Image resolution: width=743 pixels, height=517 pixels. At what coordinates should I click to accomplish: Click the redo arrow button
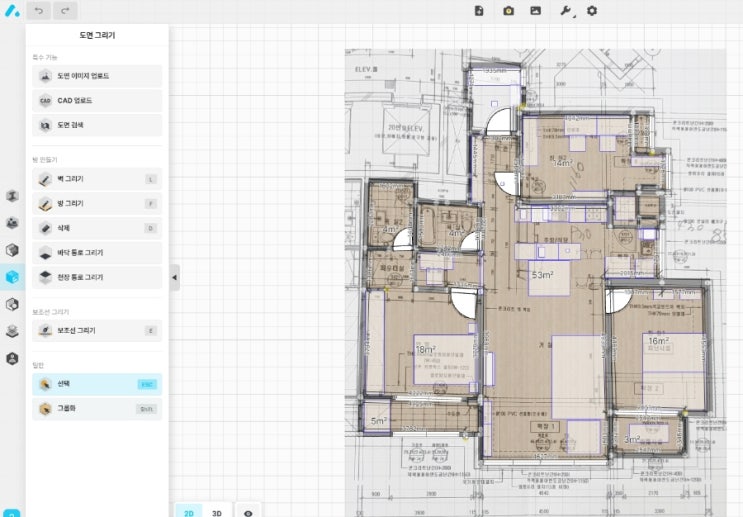66,11
